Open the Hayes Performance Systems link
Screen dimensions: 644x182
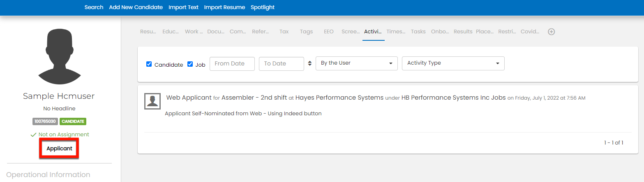click(x=339, y=98)
